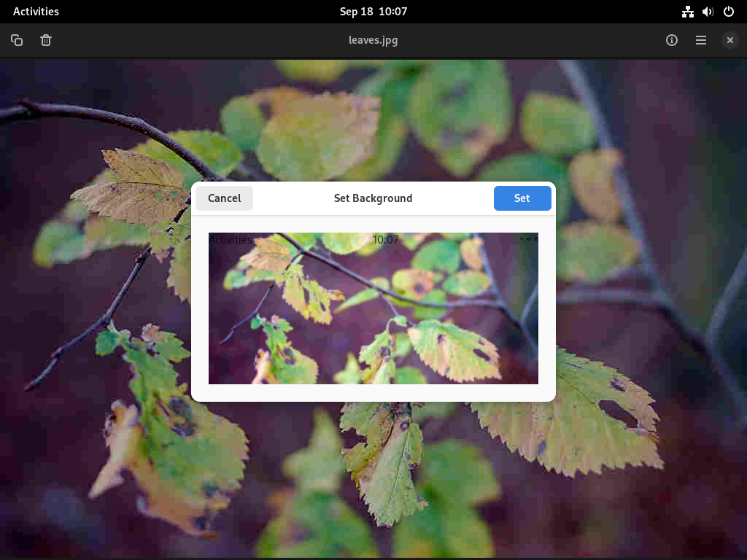
Task: Open the volume speaker indicator
Action: 708,12
